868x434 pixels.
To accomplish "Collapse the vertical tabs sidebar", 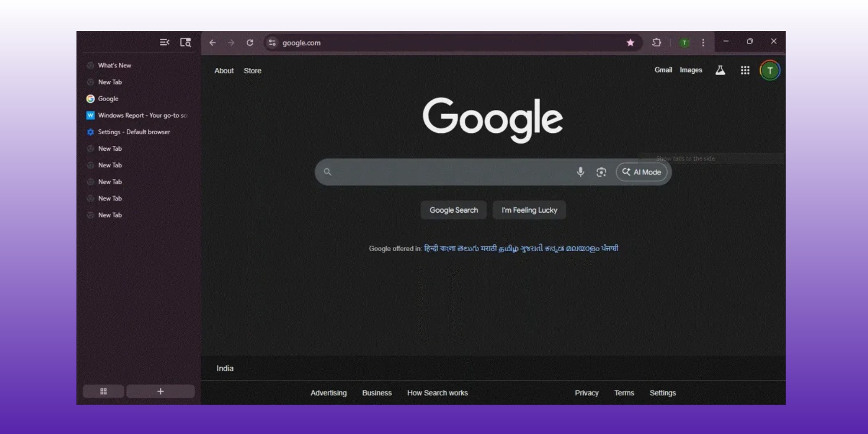I will point(164,43).
